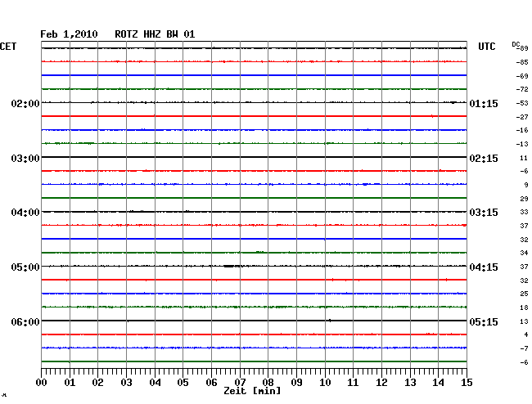Click the black seismogram trace at 03:00 CET
This screenshot has height=404, width=532.
[254, 157]
